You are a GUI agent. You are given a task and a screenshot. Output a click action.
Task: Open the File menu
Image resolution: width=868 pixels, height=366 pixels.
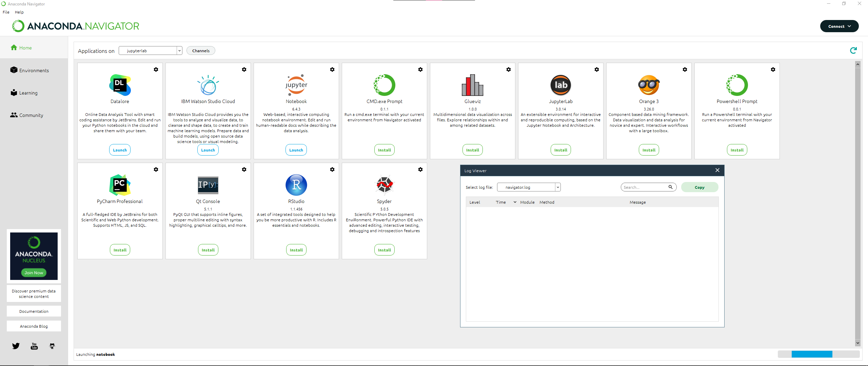click(x=6, y=12)
